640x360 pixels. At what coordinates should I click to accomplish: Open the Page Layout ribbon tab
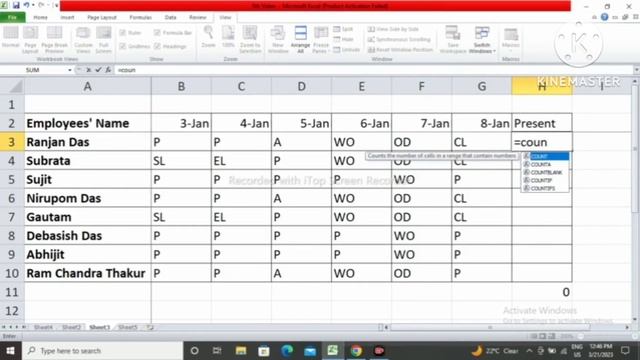click(102, 17)
